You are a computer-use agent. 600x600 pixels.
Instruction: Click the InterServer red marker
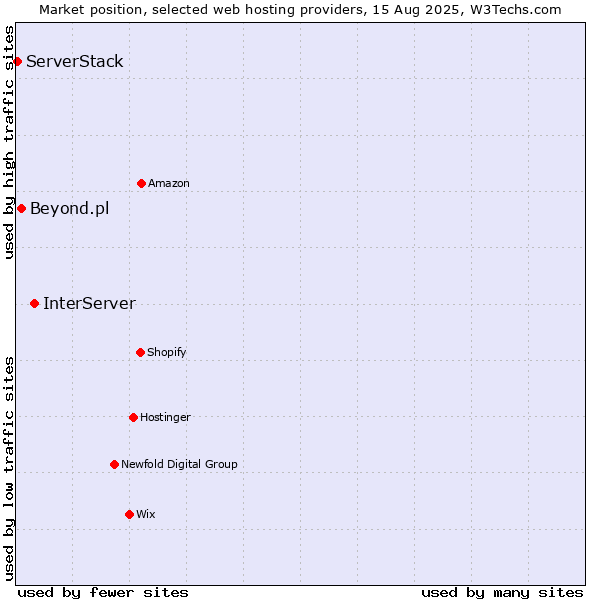pyautogui.click(x=34, y=303)
